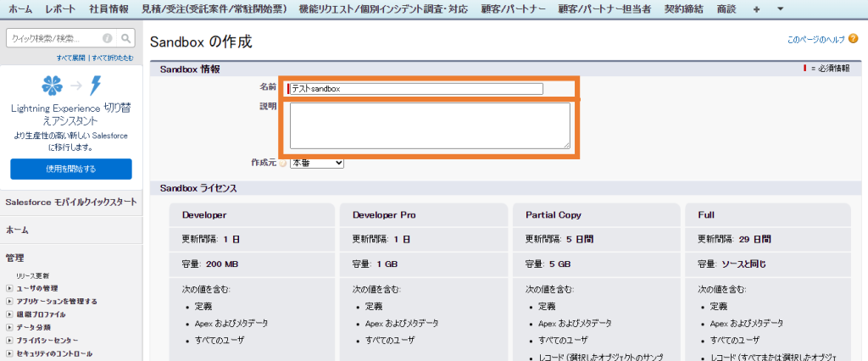Switch to the 契約締結 tab
The width and height of the screenshot is (868, 361).
pyautogui.click(x=685, y=8)
